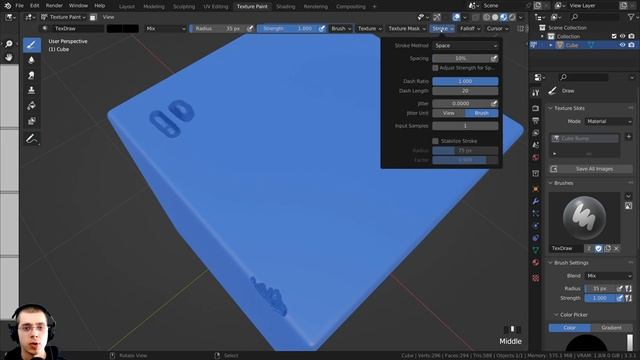
Task: Set Jitter Unit to View
Action: pyautogui.click(x=449, y=113)
